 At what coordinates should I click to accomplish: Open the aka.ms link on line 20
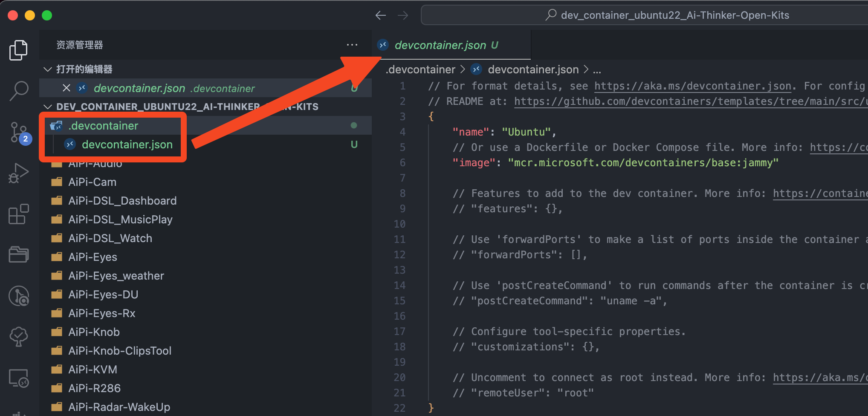pyautogui.click(x=820, y=378)
